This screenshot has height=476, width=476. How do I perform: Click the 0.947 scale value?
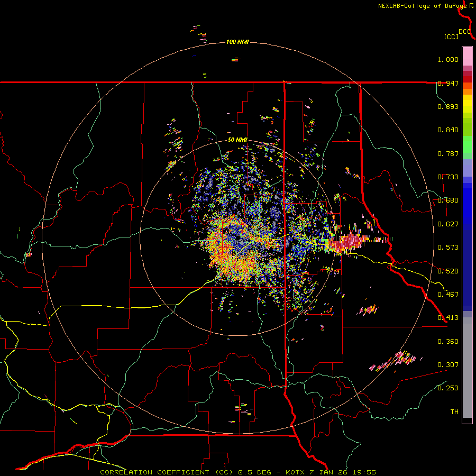(x=448, y=83)
